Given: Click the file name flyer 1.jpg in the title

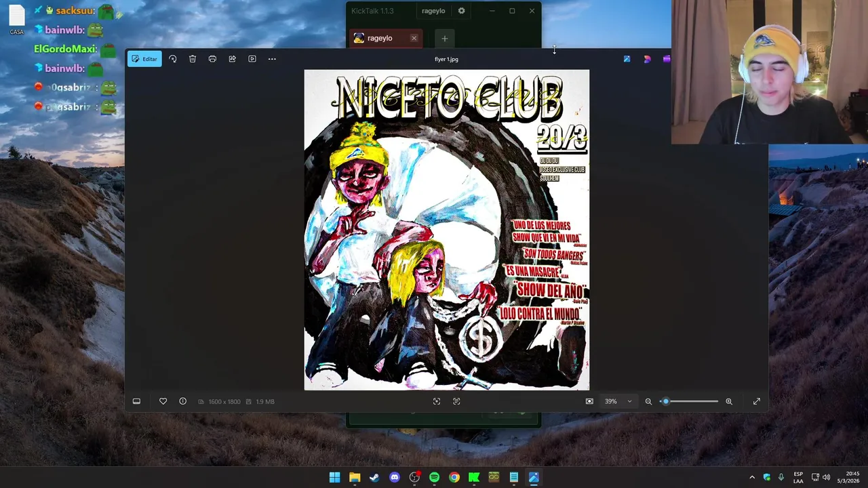Looking at the screenshot, I should [x=446, y=59].
